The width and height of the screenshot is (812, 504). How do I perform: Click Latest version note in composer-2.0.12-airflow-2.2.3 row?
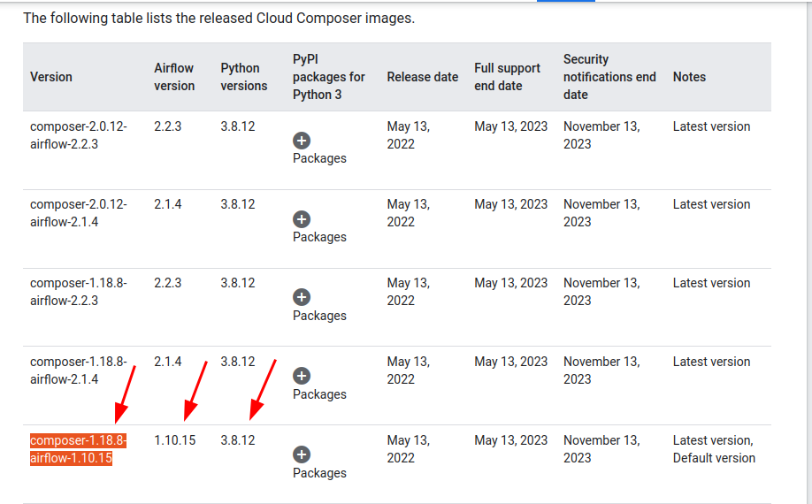click(x=711, y=126)
